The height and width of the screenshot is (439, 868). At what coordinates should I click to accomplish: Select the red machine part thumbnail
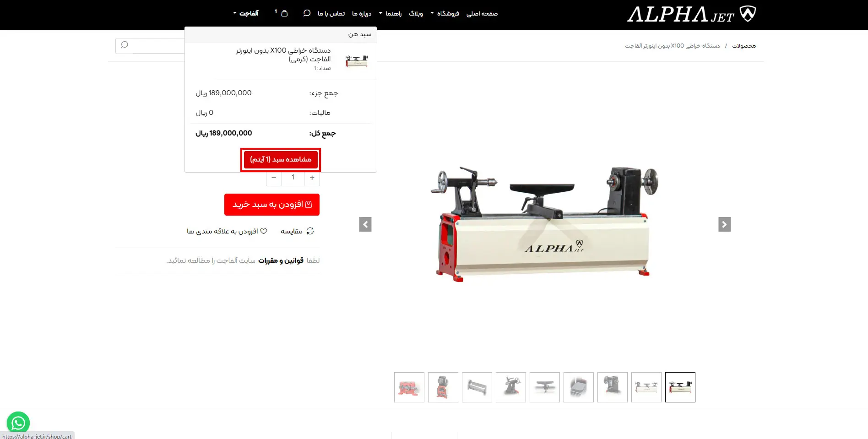[409, 387]
